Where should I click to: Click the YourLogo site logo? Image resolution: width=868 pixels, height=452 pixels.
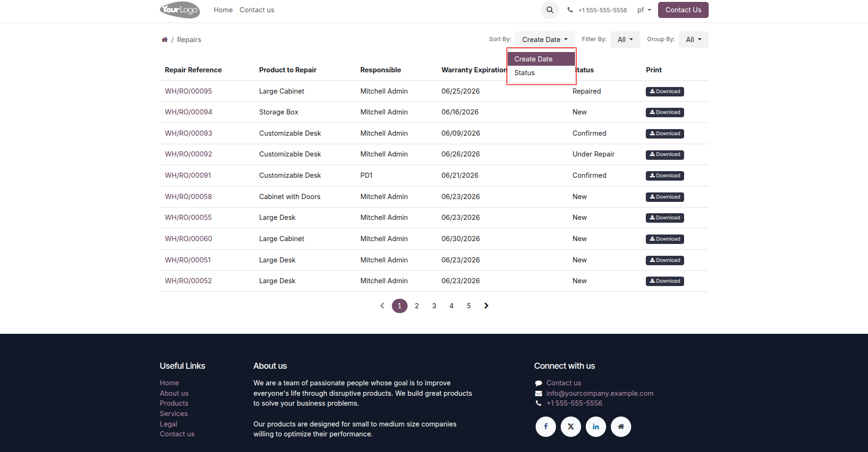[180, 10]
